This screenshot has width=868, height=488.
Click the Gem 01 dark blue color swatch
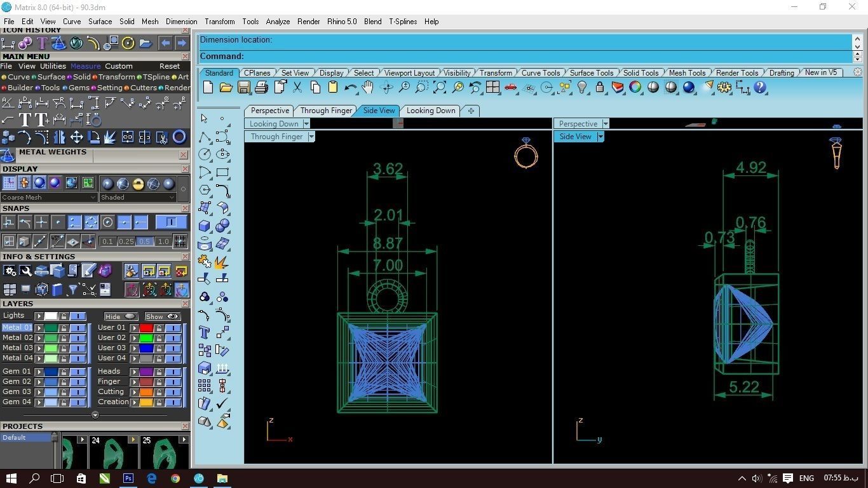pos(51,372)
